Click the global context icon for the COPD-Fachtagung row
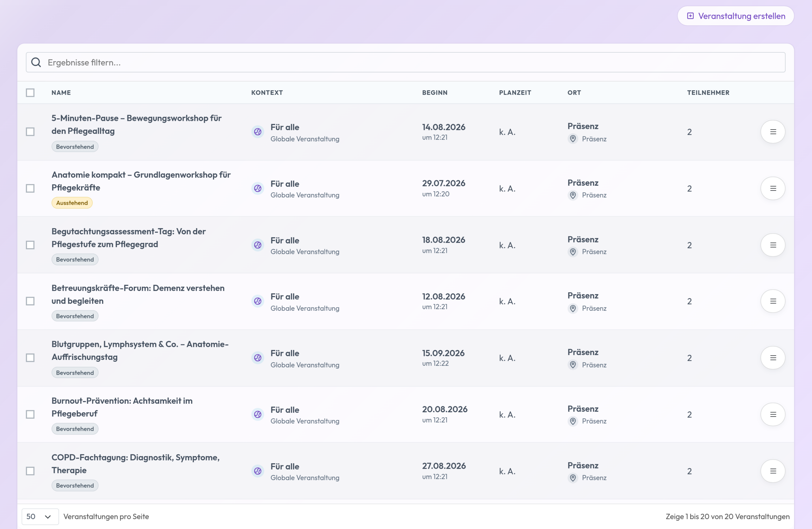The height and width of the screenshot is (529, 812). pos(258,471)
